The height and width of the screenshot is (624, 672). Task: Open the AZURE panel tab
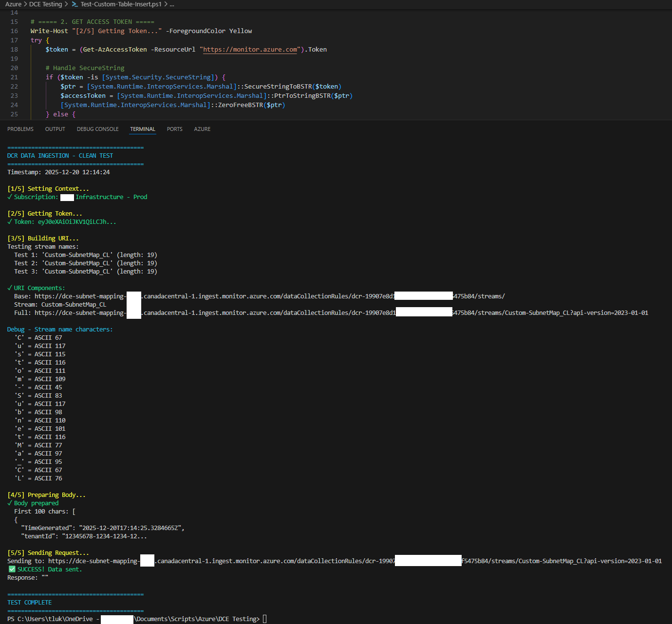tap(202, 129)
